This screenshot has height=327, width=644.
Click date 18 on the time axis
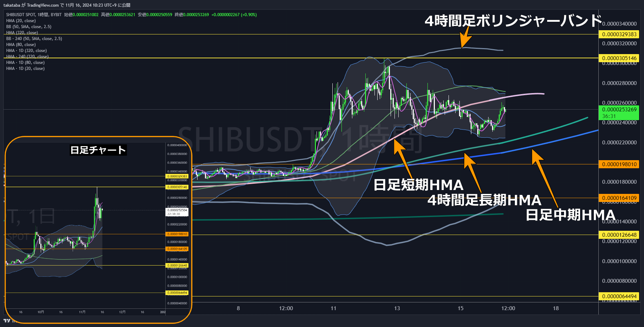(x=556, y=308)
